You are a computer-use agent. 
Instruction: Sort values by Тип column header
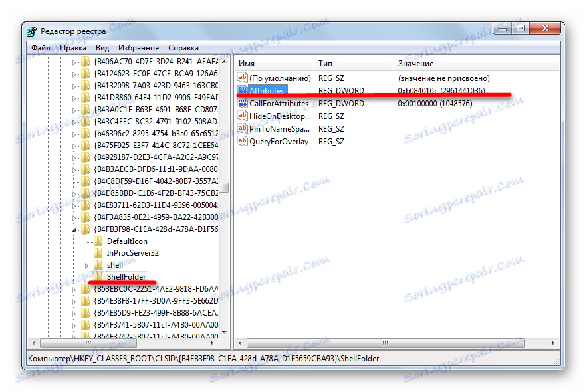point(354,64)
